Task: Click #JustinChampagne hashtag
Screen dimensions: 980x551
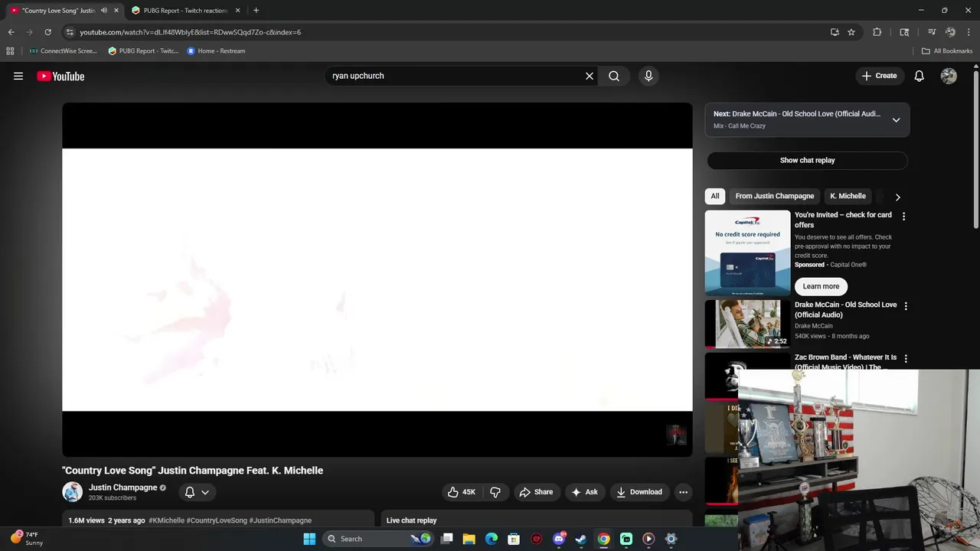Action: tap(280, 520)
